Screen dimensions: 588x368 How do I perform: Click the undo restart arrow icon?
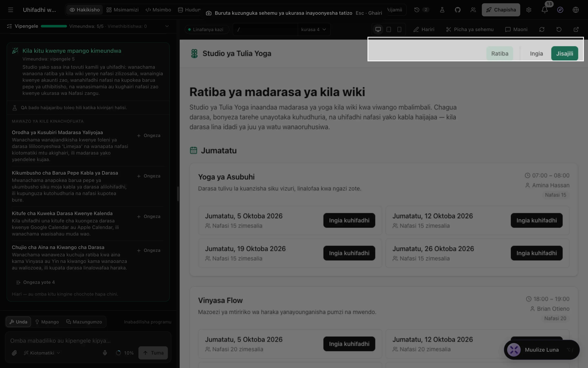tap(559, 29)
